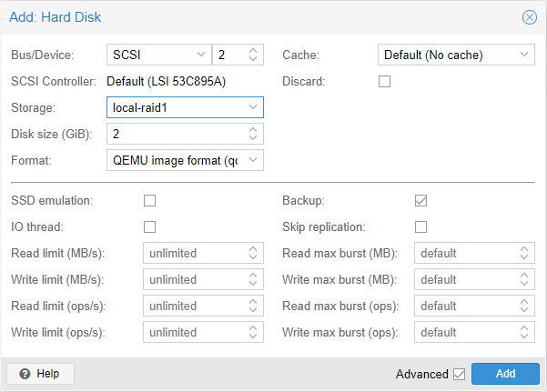
Task: Click the Read max burst (MB) field
Action: pos(464,253)
